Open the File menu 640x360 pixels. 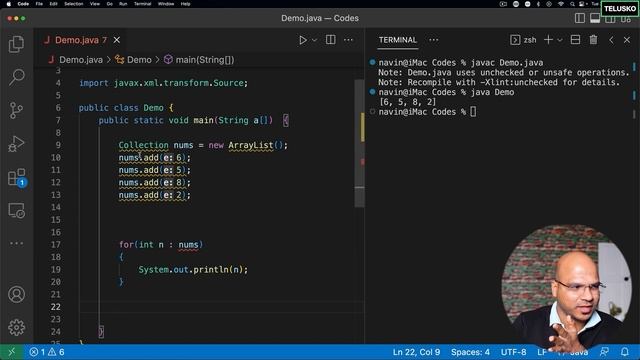[39, 4]
